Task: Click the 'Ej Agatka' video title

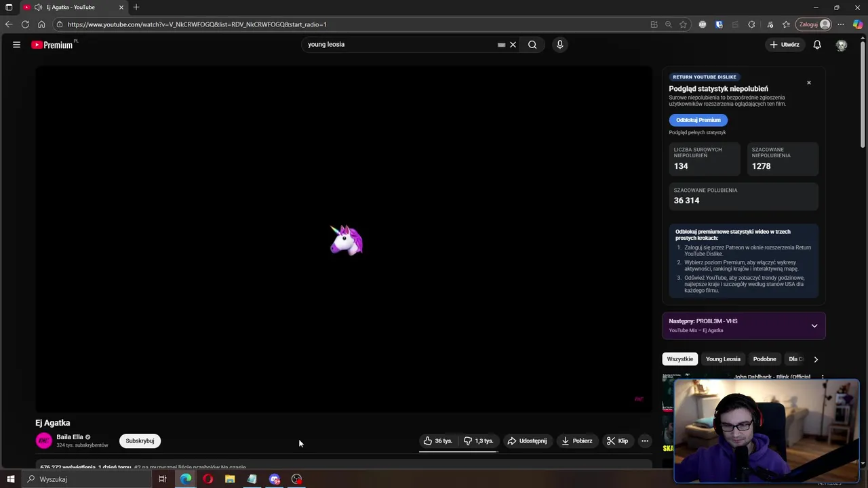Action: coord(53,423)
